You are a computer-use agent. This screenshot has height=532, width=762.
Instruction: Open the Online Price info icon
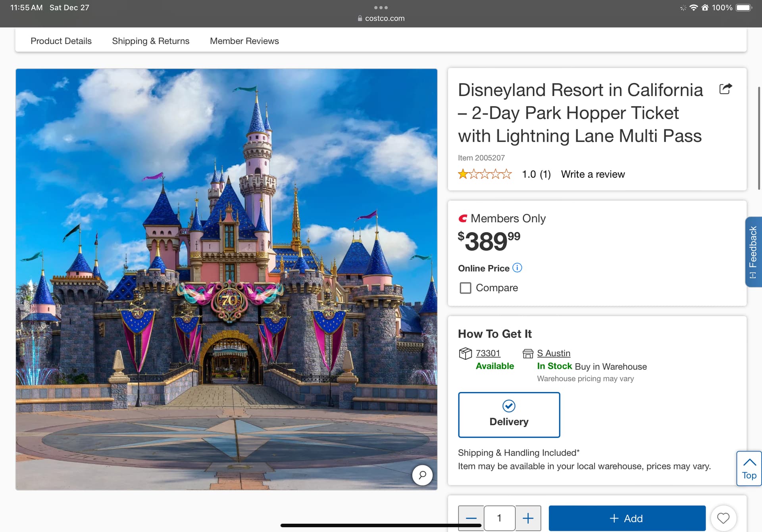tap(517, 268)
